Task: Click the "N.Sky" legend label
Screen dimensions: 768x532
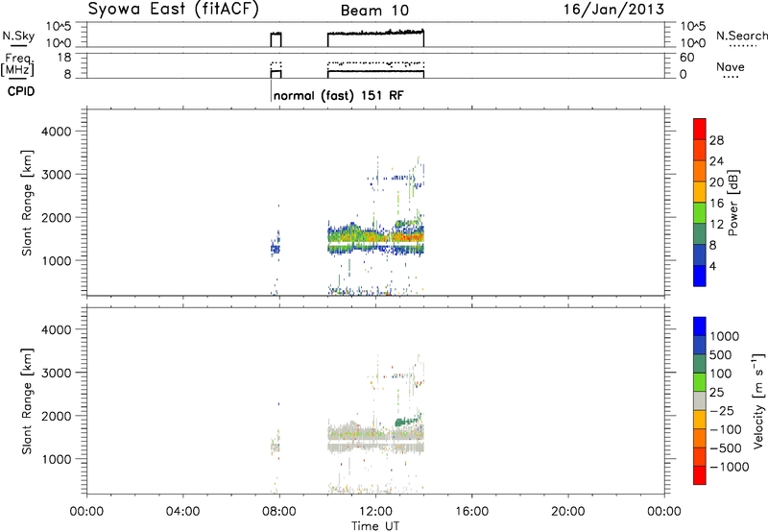Action: pyautogui.click(x=18, y=36)
